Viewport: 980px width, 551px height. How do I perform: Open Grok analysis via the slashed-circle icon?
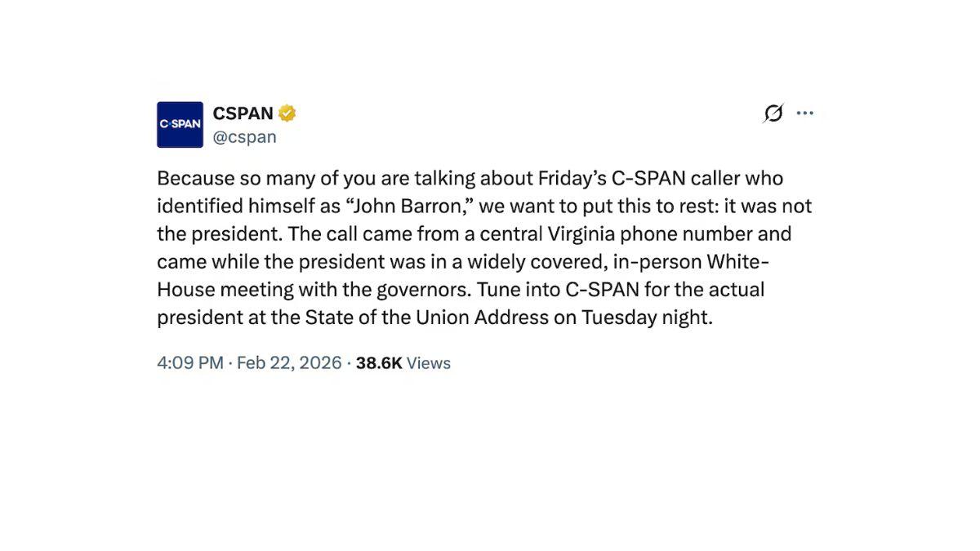click(772, 113)
